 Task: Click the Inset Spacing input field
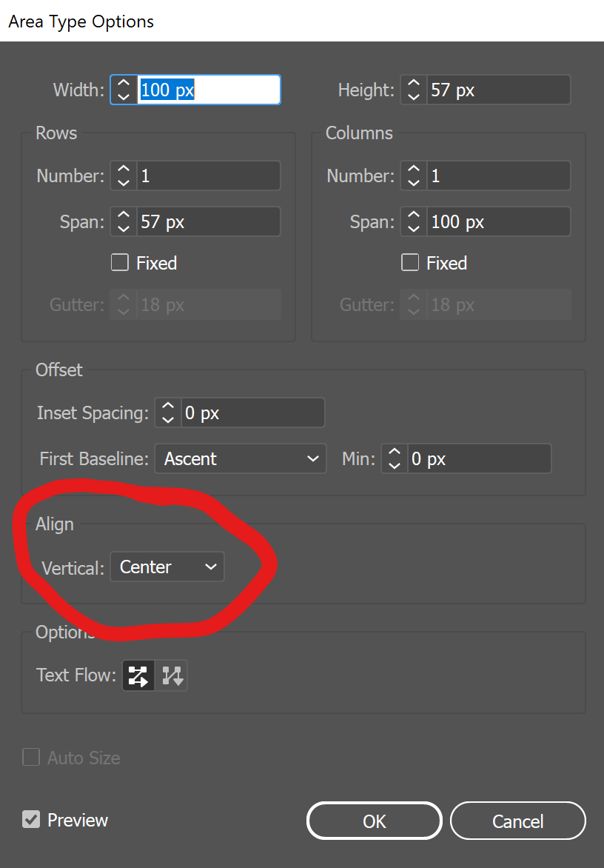[252, 413]
